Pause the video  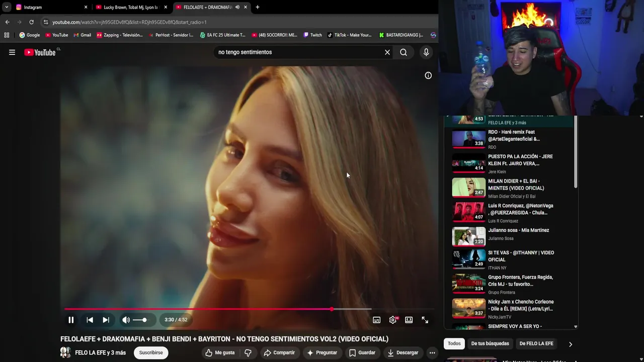click(x=71, y=320)
